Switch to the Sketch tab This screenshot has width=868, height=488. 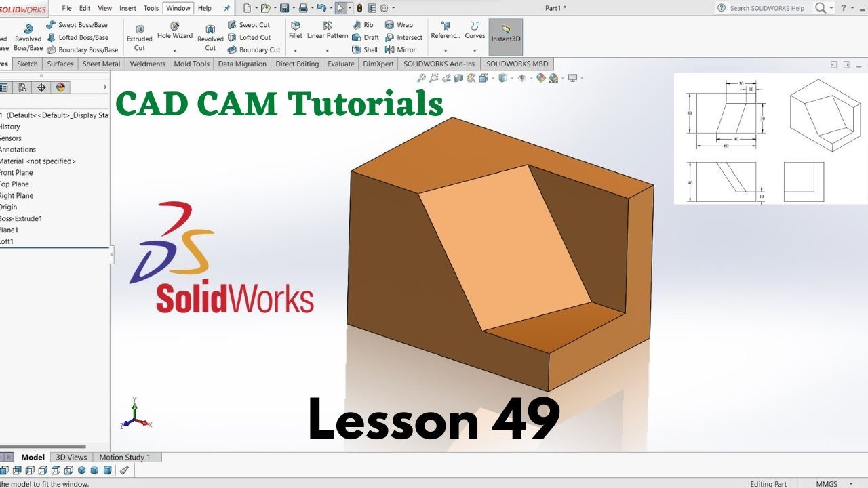tap(27, 64)
